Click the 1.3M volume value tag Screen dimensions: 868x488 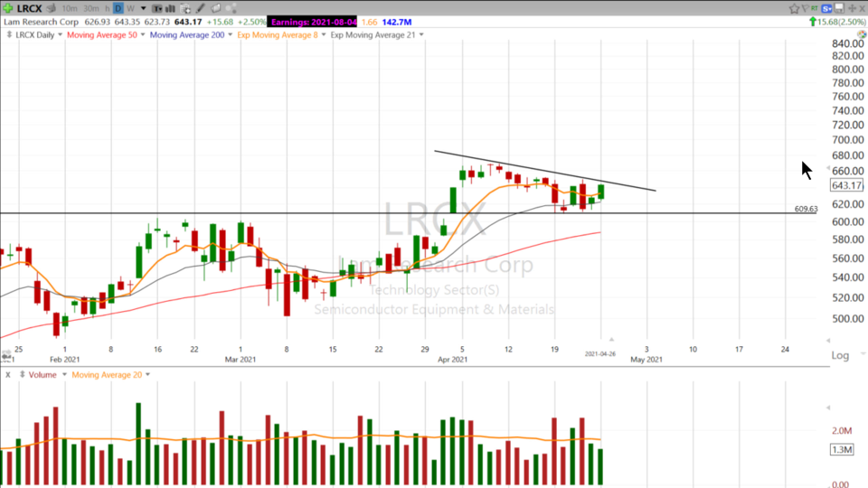842,449
